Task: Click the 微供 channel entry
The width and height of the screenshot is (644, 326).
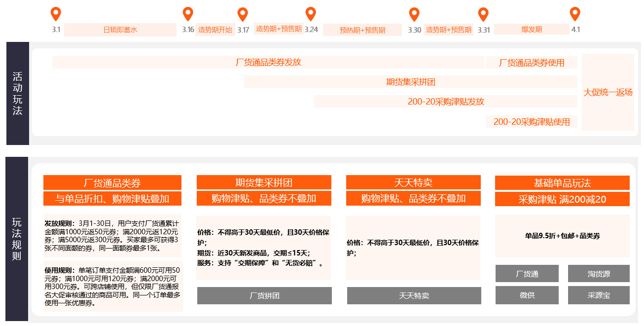Action: pos(527,295)
